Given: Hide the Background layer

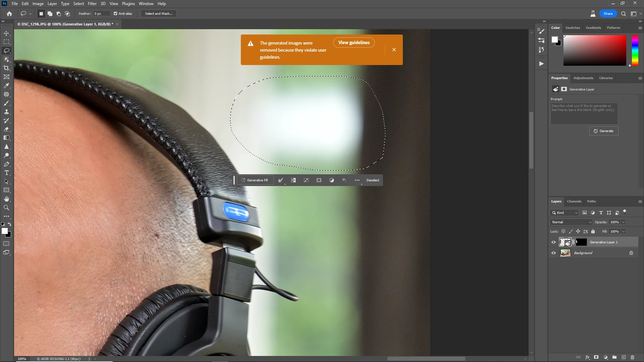Looking at the screenshot, I should pos(554,253).
